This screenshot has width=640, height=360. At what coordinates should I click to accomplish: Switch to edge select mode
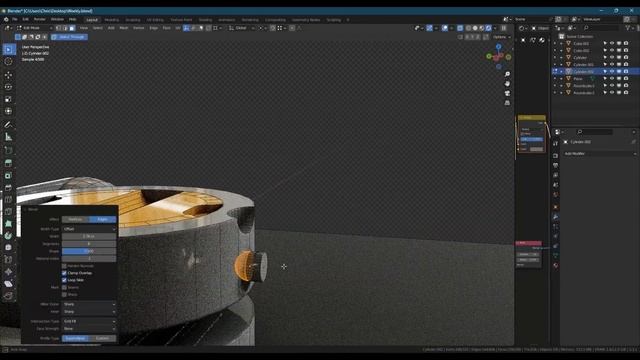point(65,28)
